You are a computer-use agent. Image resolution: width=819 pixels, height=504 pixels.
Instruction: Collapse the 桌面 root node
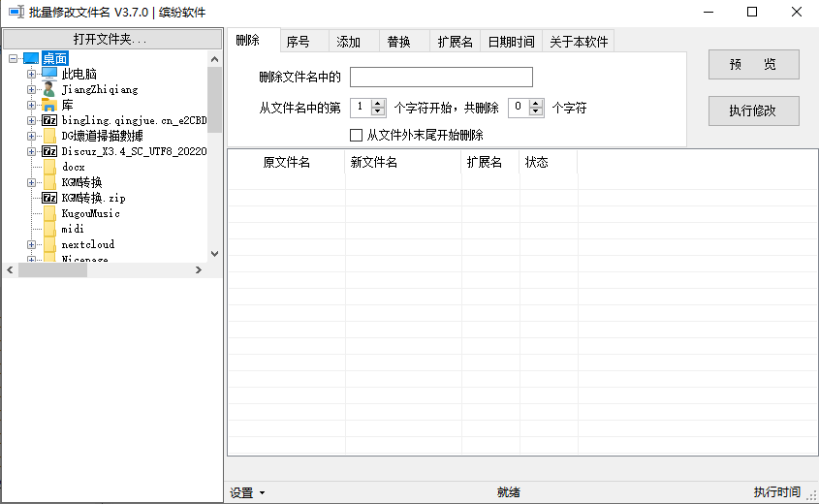coord(13,58)
